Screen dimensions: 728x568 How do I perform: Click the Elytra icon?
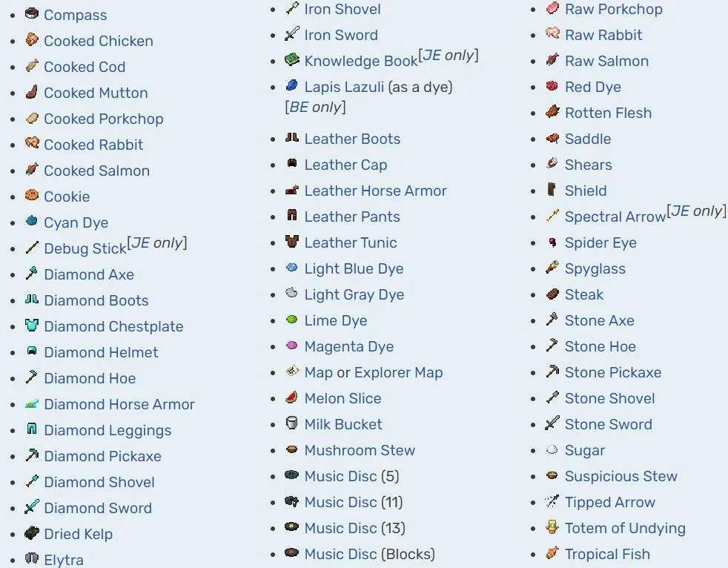pos(31,558)
